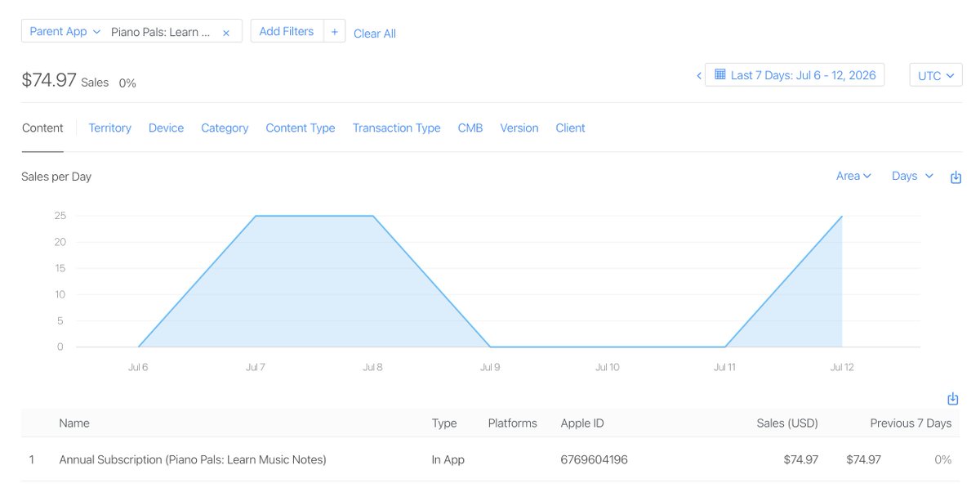The width and height of the screenshot is (980, 497).
Task: Switch to the Transaction Type tab
Action: (x=397, y=128)
